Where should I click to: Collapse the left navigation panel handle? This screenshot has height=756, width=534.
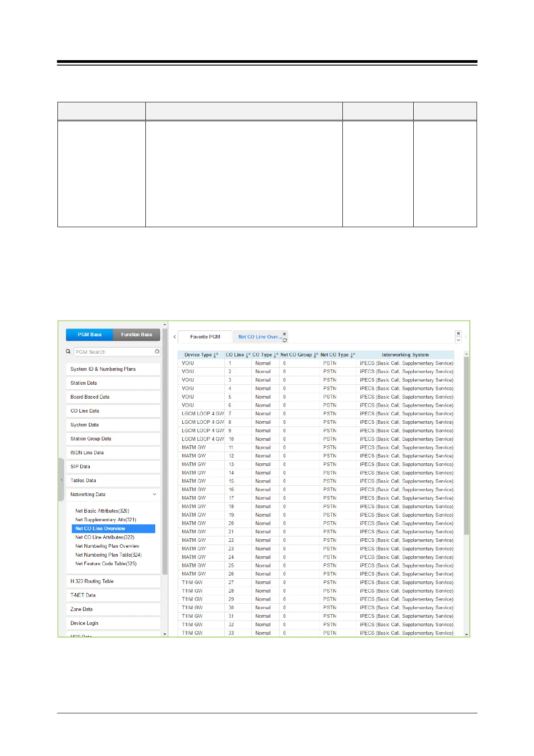pos(61,479)
